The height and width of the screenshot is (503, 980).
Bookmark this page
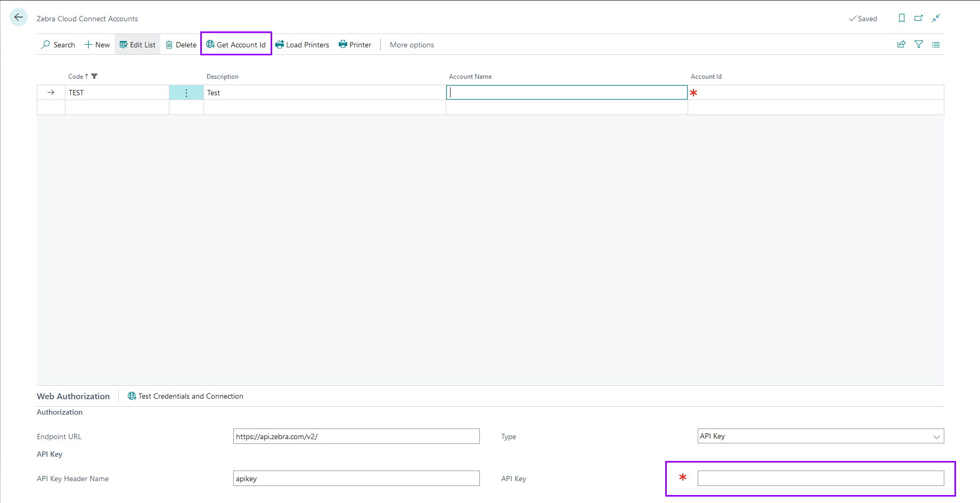[x=902, y=18]
